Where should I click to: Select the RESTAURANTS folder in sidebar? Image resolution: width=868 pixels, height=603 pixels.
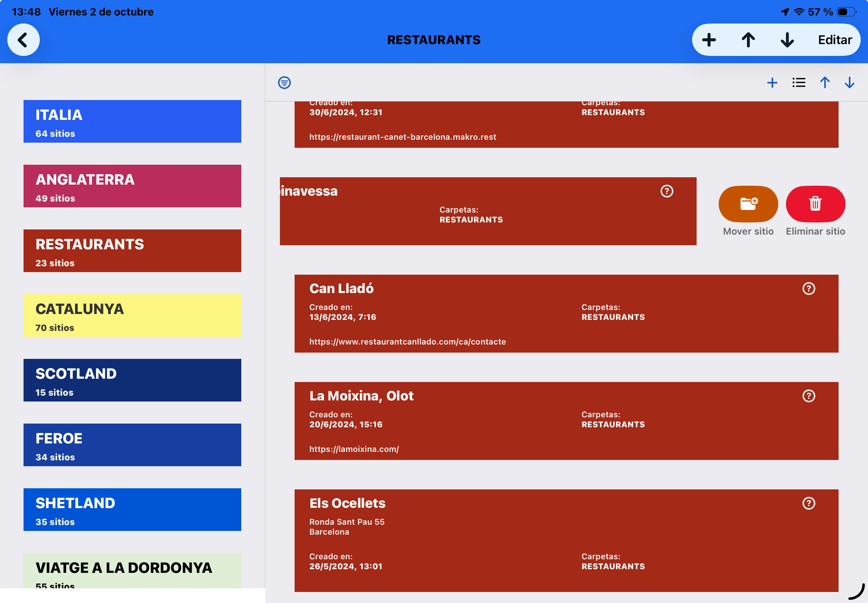[132, 250]
